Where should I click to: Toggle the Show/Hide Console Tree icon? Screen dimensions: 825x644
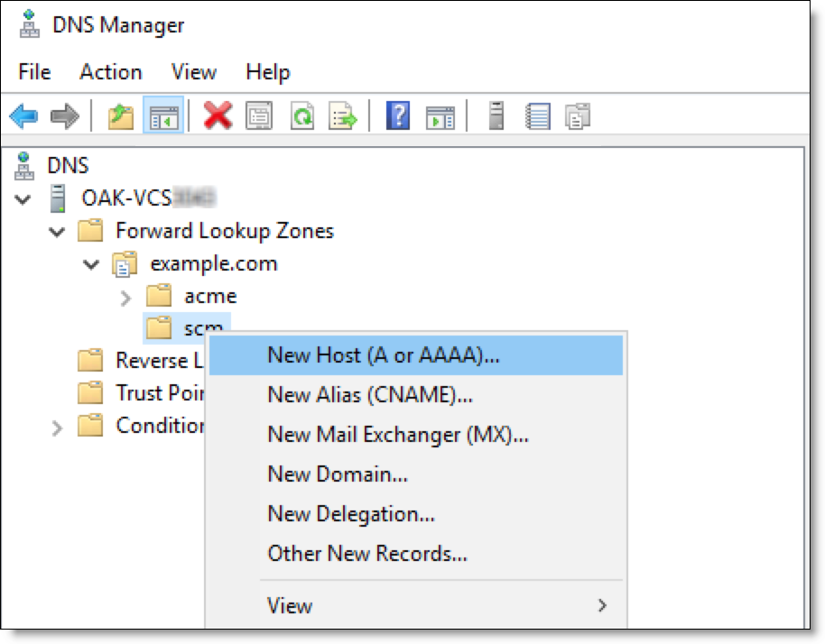[163, 115]
